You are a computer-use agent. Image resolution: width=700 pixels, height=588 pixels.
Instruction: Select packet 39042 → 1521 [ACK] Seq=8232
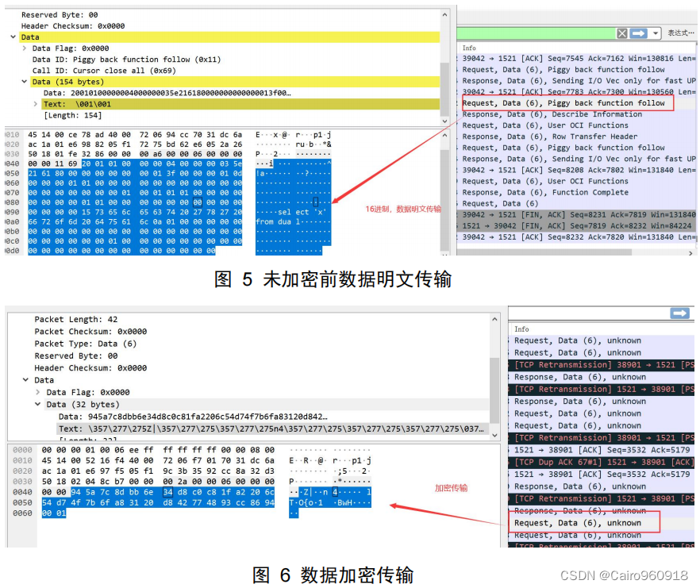[576, 237]
